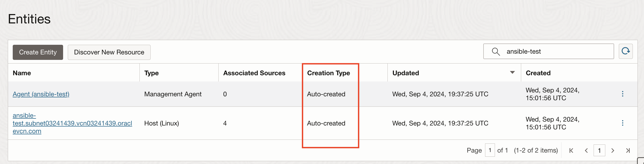The width and height of the screenshot is (644, 164).
Task: Click the Page number input box
Action: click(x=490, y=150)
